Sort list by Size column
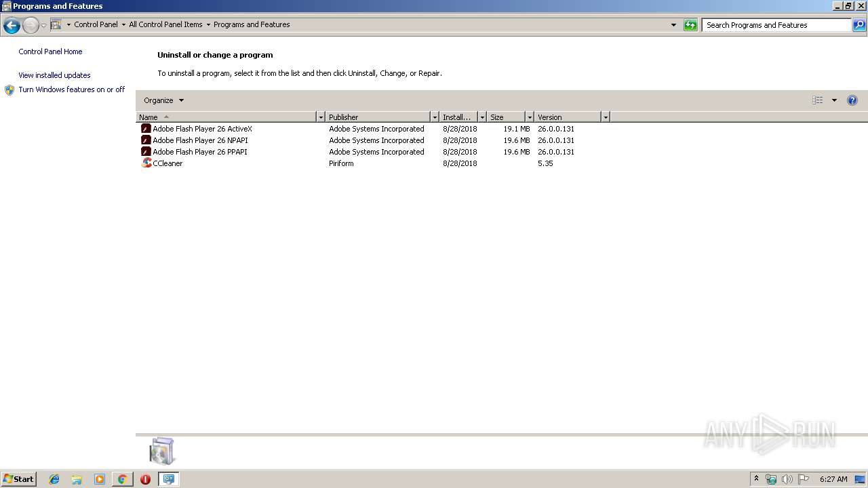Viewport: 868px width, 488px height. coord(506,117)
